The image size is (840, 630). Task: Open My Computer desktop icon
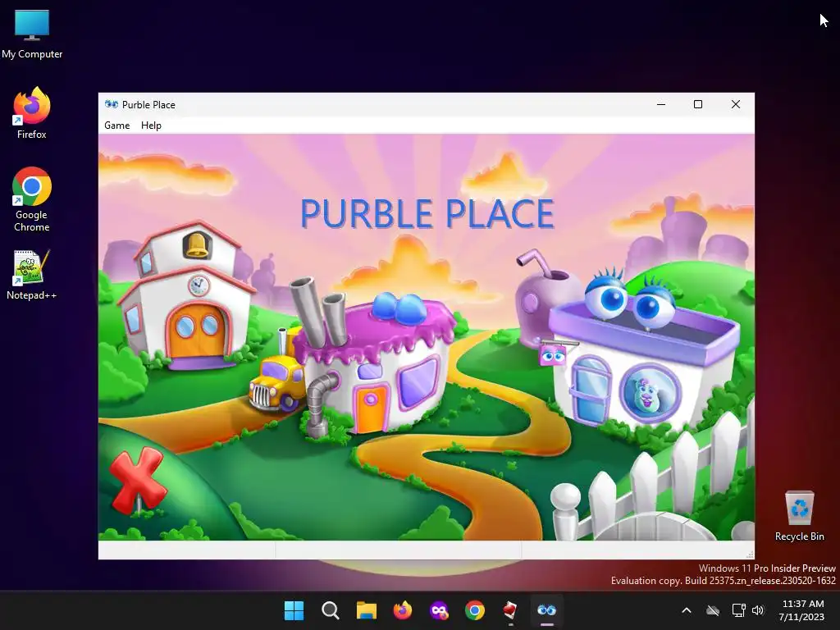[32, 34]
